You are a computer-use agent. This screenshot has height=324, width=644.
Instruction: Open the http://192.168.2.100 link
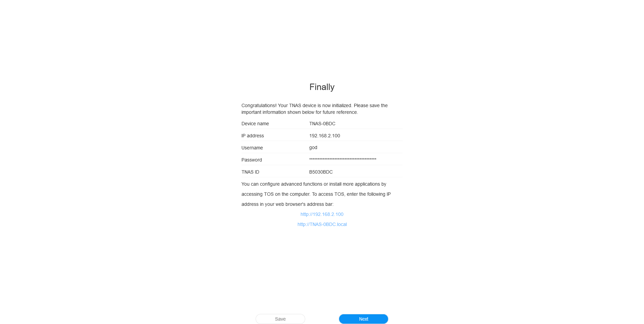click(322, 214)
